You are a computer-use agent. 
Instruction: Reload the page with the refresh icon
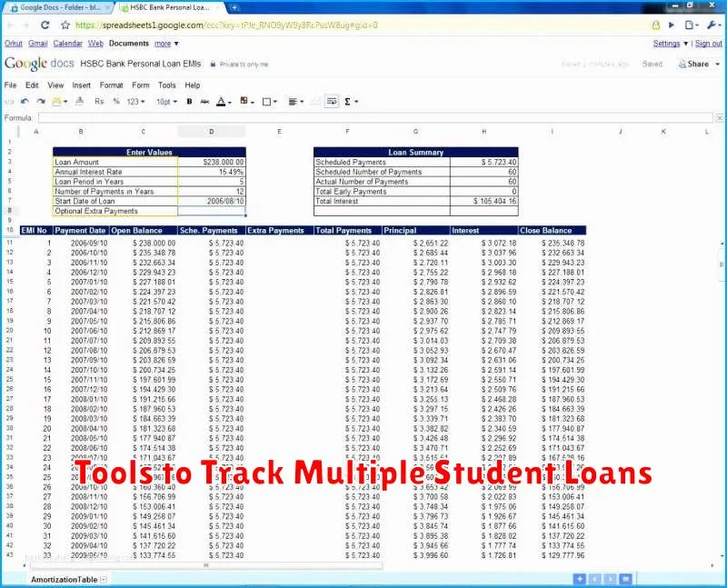click(x=45, y=25)
